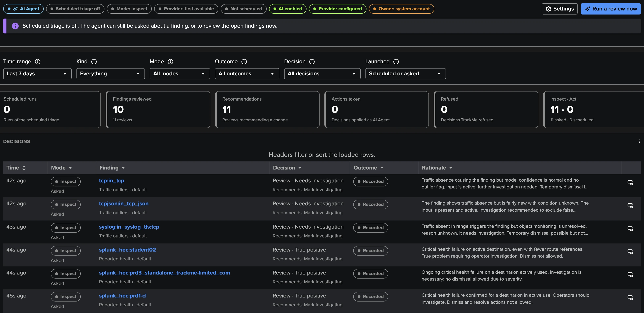Open the Kind dropdown showing Everything
Image resolution: width=644 pixels, height=313 pixels.
click(x=110, y=74)
